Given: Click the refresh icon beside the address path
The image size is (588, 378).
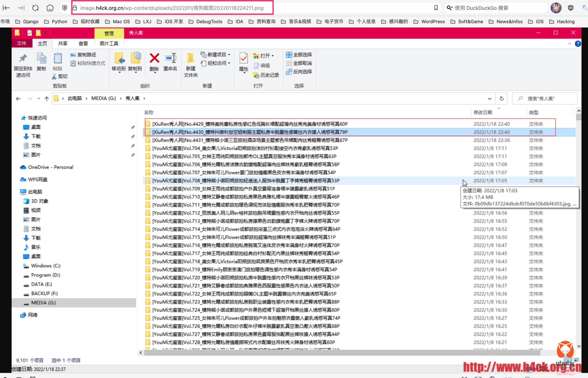Looking at the screenshot, I should pyautogui.click(x=501, y=99).
